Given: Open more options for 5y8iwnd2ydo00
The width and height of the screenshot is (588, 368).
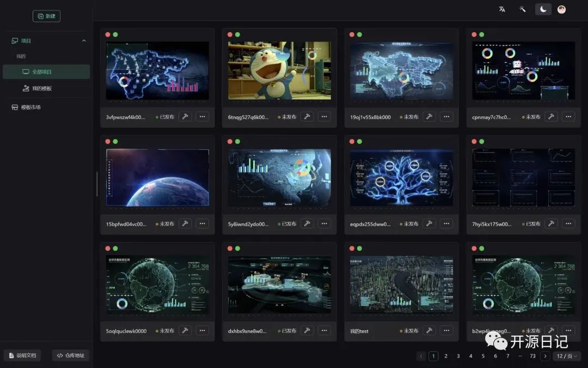Looking at the screenshot, I should (324, 224).
